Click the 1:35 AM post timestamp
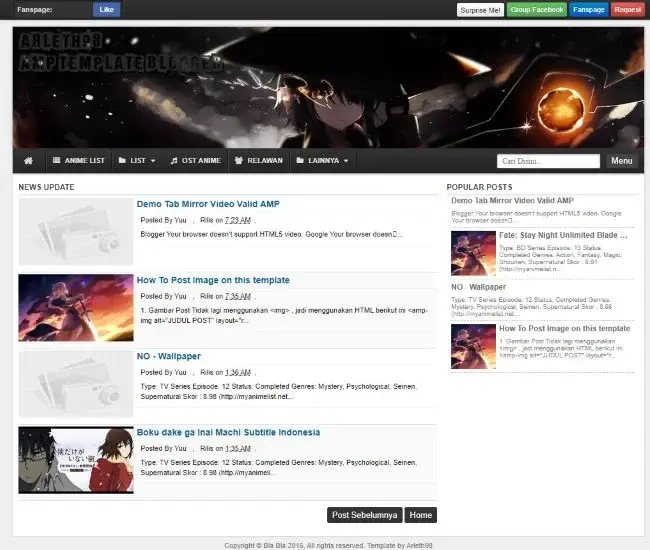This screenshot has height=550, width=650. click(238, 448)
